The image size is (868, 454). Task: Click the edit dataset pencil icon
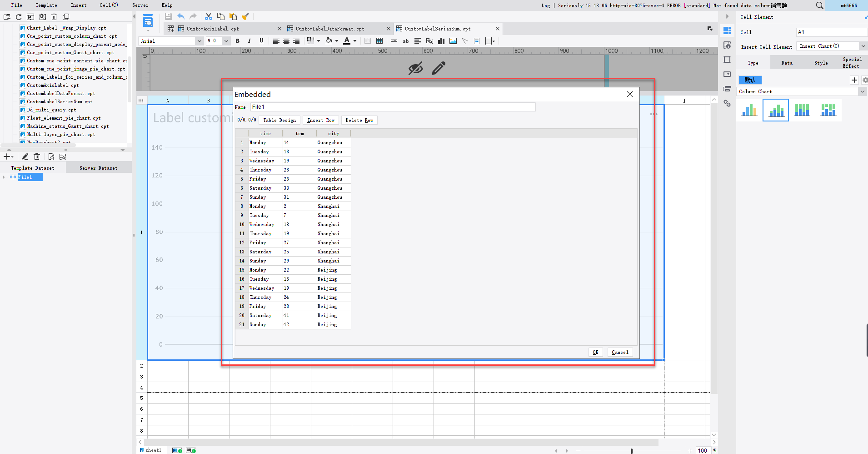[25, 156]
